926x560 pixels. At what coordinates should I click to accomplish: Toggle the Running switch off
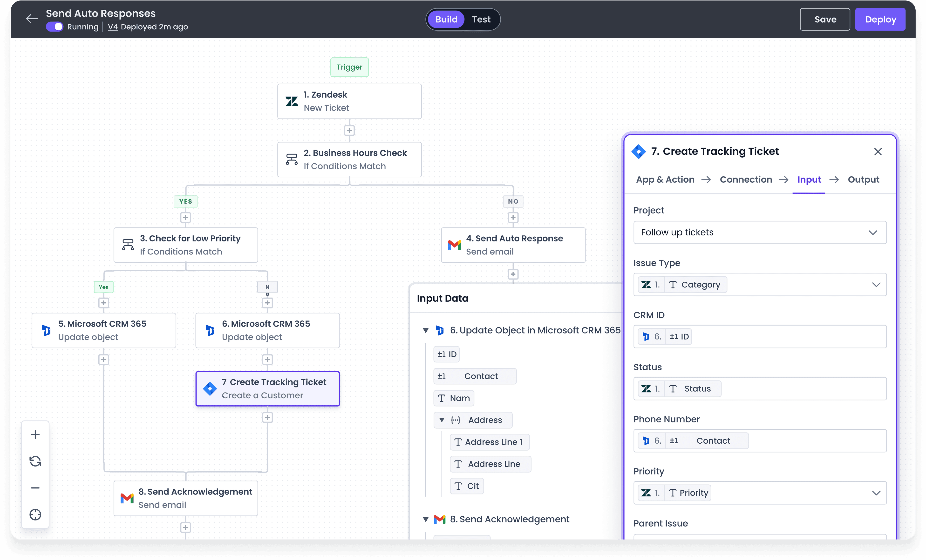[54, 27]
